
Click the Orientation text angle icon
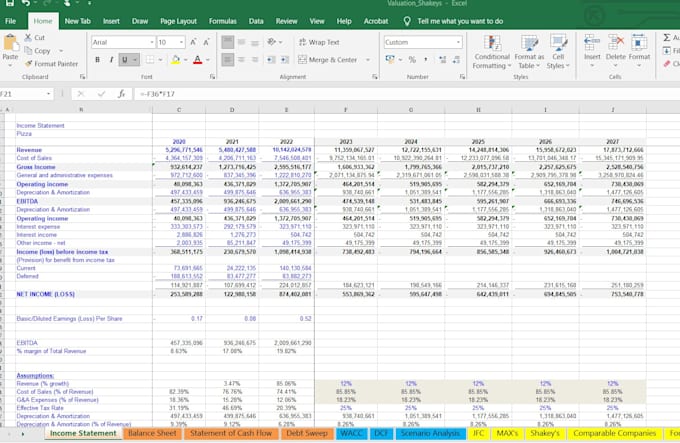[x=272, y=42]
